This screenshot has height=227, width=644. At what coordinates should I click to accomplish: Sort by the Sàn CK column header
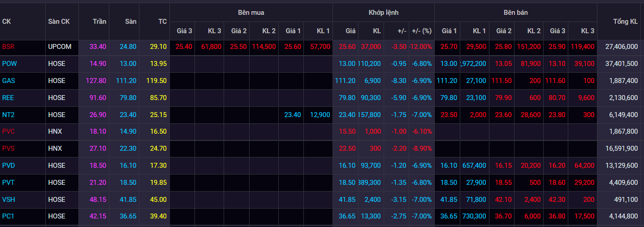[x=59, y=22]
